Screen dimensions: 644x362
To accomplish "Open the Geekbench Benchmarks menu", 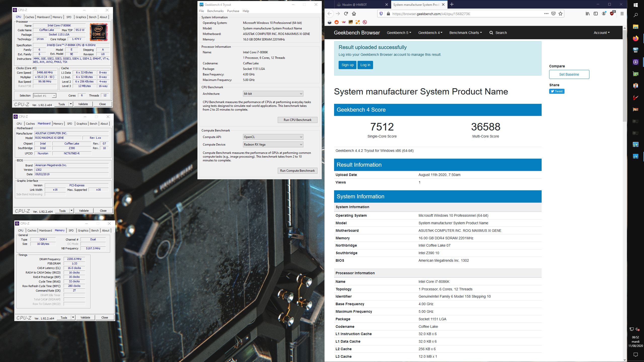I will (x=215, y=11).
